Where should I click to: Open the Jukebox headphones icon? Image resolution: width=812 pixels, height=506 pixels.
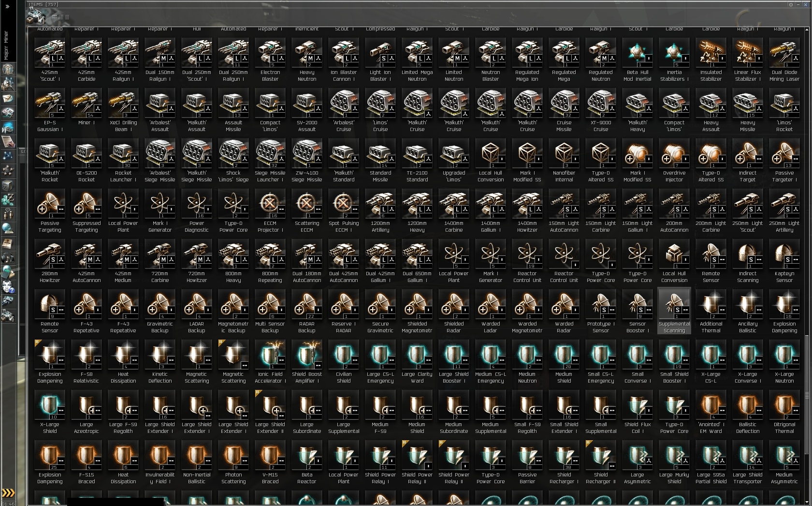[x=8, y=257]
